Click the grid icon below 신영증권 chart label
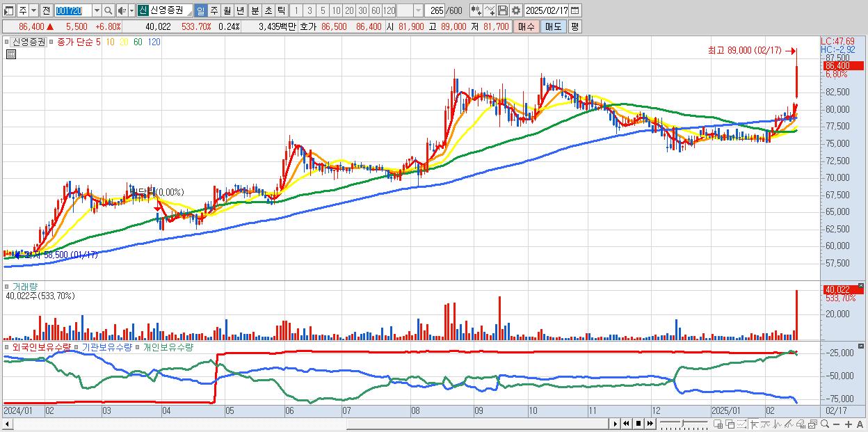The height and width of the screenshot is (432, 868). coord(10,54)
